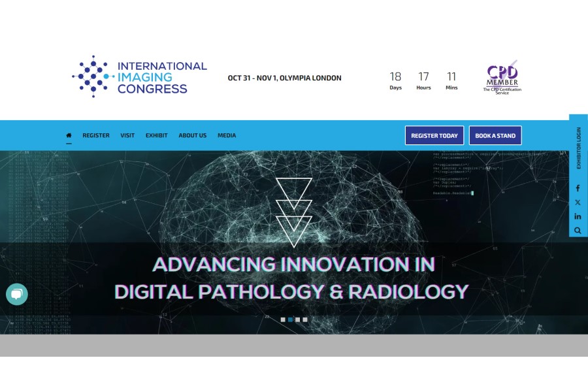Select the fourth carousel slide indicator

click(305, 319)
